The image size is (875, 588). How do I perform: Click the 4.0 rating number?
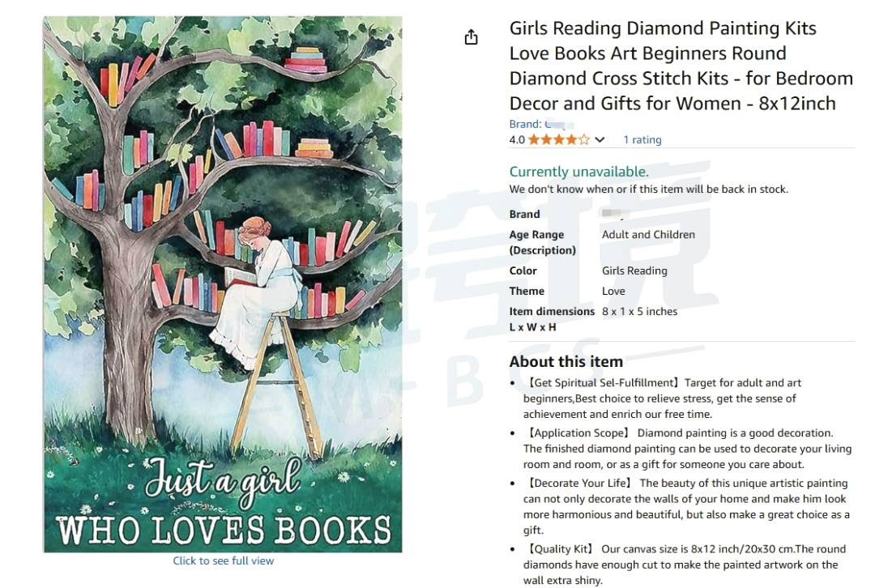coord(517,139)
